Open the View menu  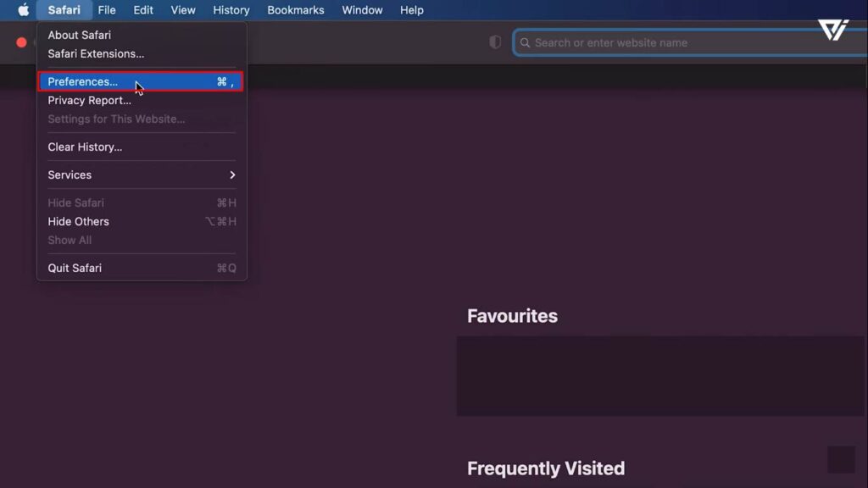(183, 10)
